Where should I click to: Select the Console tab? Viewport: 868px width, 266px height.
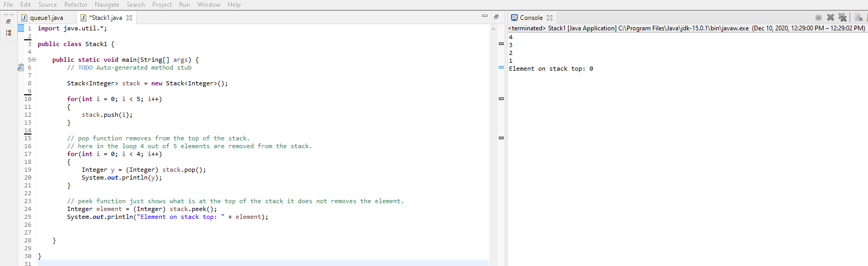(x=531, y=18)
